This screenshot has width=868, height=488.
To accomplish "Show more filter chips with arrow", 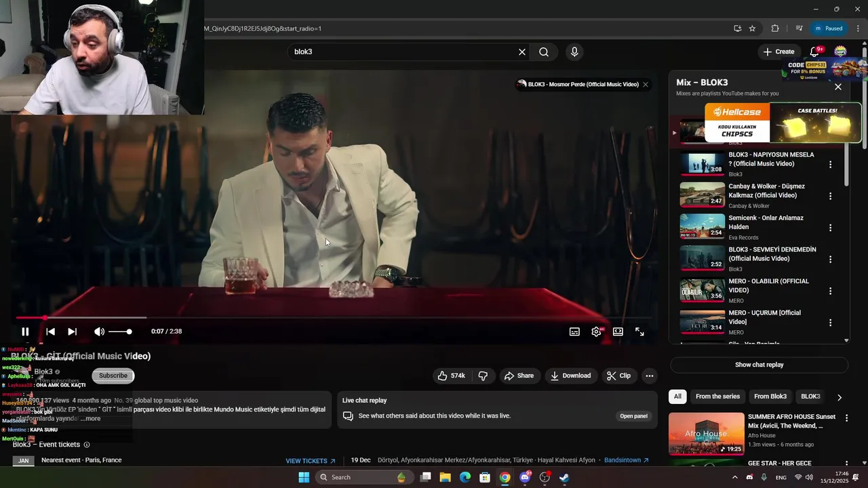I will [x=839, y=397].
